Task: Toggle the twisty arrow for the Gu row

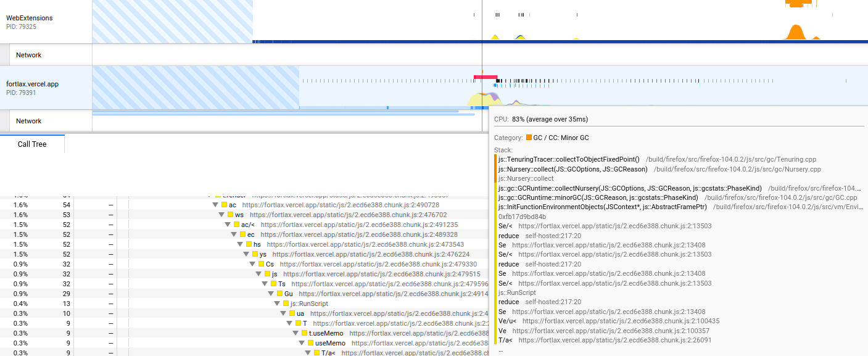Action: click(271, 294)
